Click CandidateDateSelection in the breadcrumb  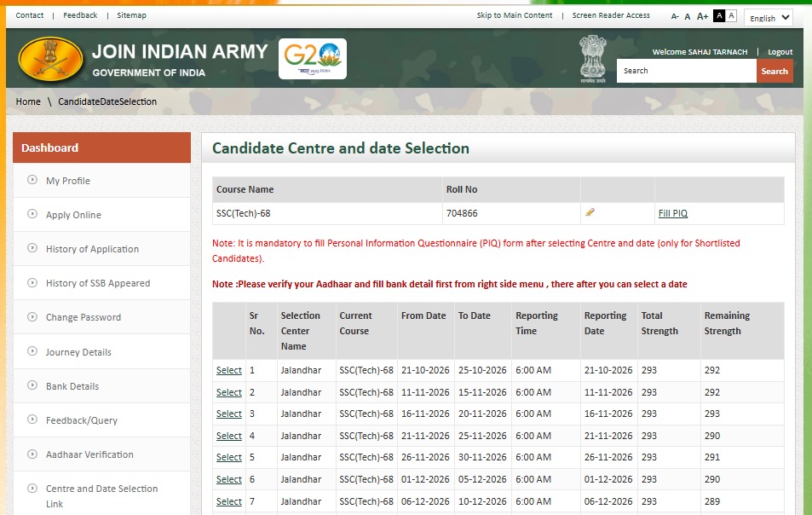tap(107, 101)
